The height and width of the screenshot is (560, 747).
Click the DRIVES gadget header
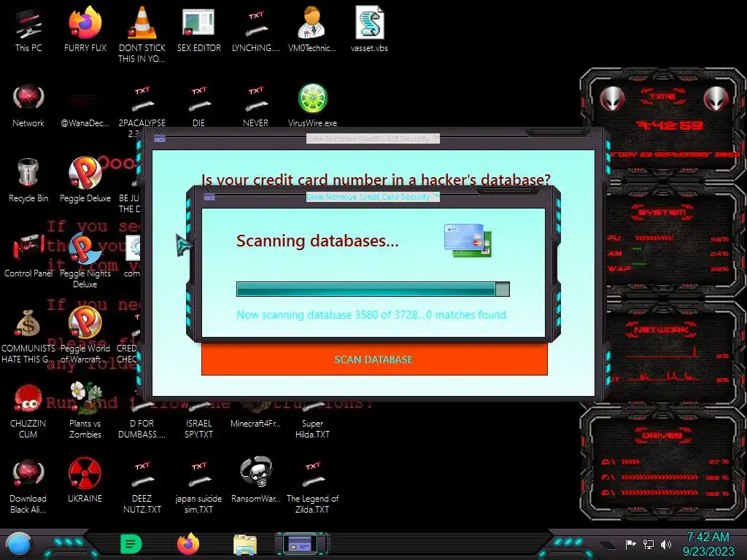point(662,435)
